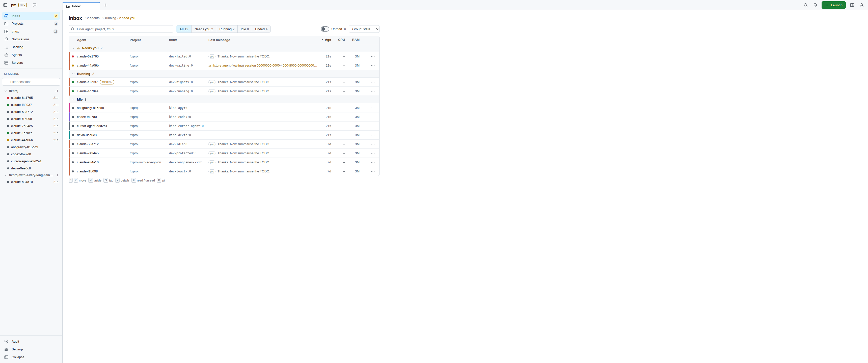Screen dimensions: 868x363
Task: Select the Running 2 filter tab
Action: pyautogui.click(x=227, y=29)
